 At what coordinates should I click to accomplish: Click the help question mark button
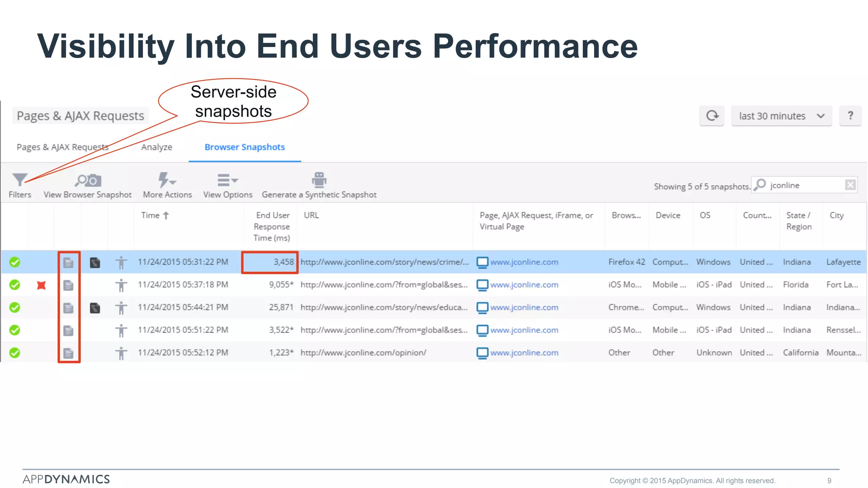[x=850, y=116]
